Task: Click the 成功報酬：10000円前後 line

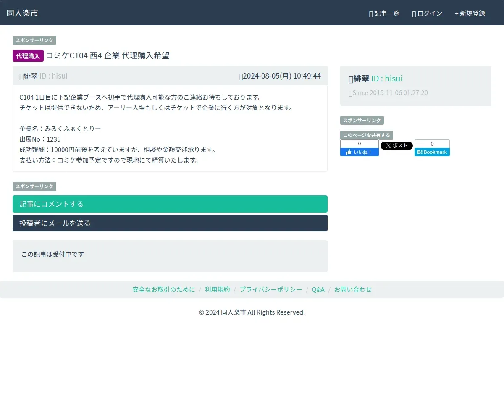Action: click(118, 150)
